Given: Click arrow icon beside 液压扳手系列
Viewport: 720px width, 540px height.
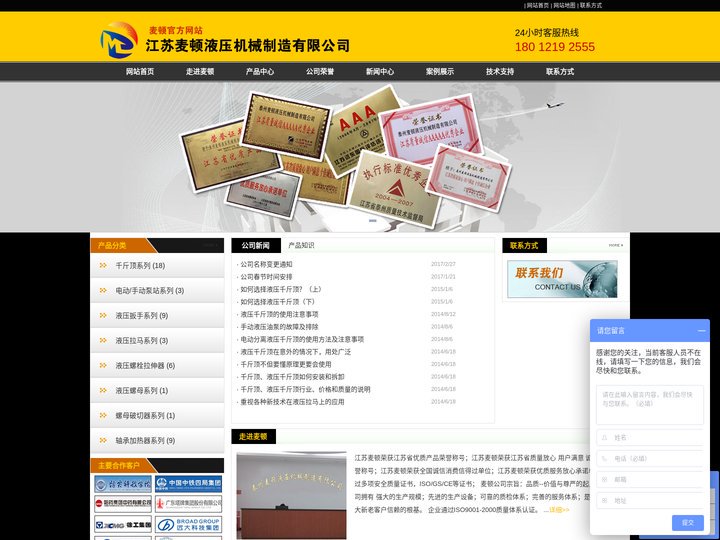Looking at the screenshot, I should tap(103, 315).
